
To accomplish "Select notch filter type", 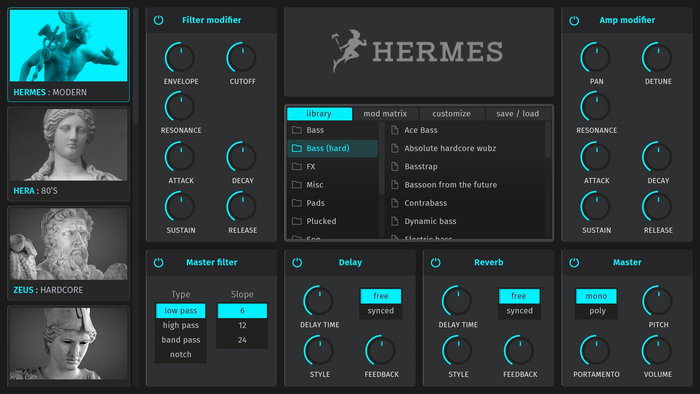I will coord(181,355).
